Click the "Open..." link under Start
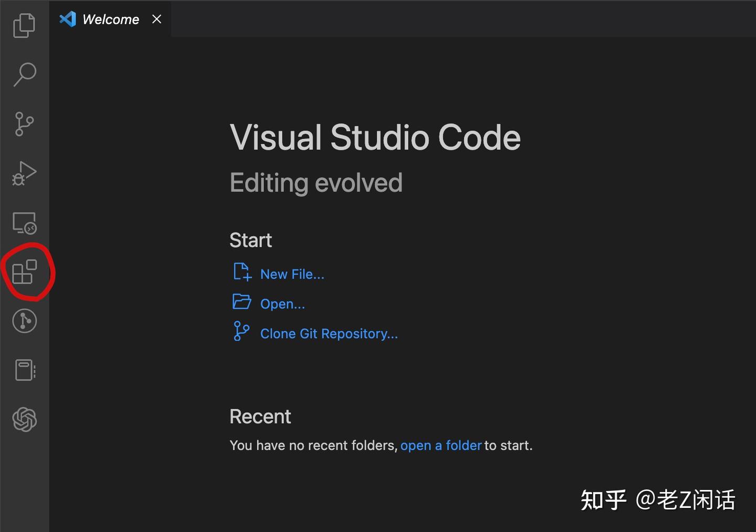The image size is (756, 532). 282,304
